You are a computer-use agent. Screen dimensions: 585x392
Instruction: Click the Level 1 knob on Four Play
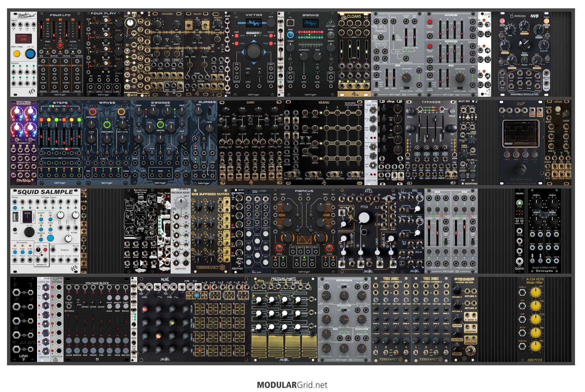119,23
